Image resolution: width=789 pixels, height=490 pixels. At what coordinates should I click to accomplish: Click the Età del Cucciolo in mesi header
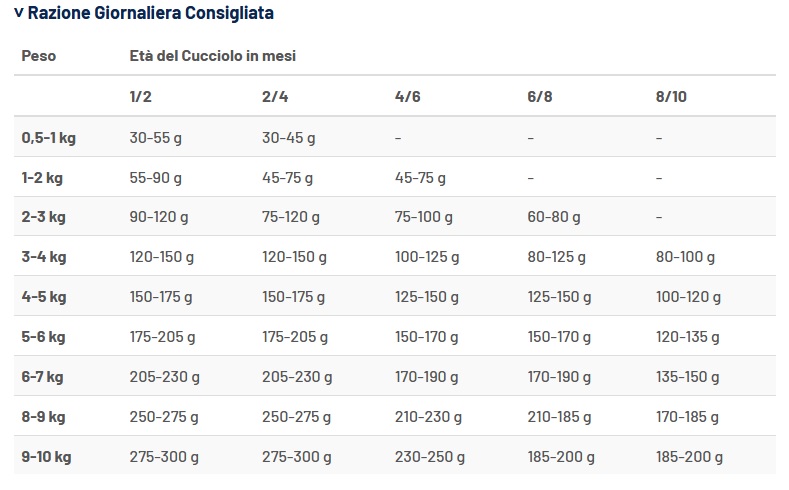point(212,56)
